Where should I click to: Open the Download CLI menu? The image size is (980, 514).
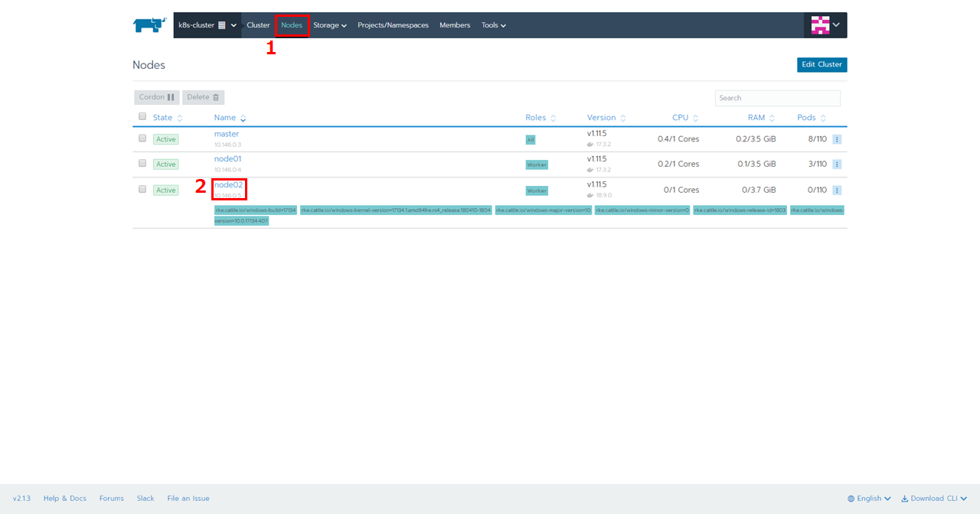click(x=934, y=499)
